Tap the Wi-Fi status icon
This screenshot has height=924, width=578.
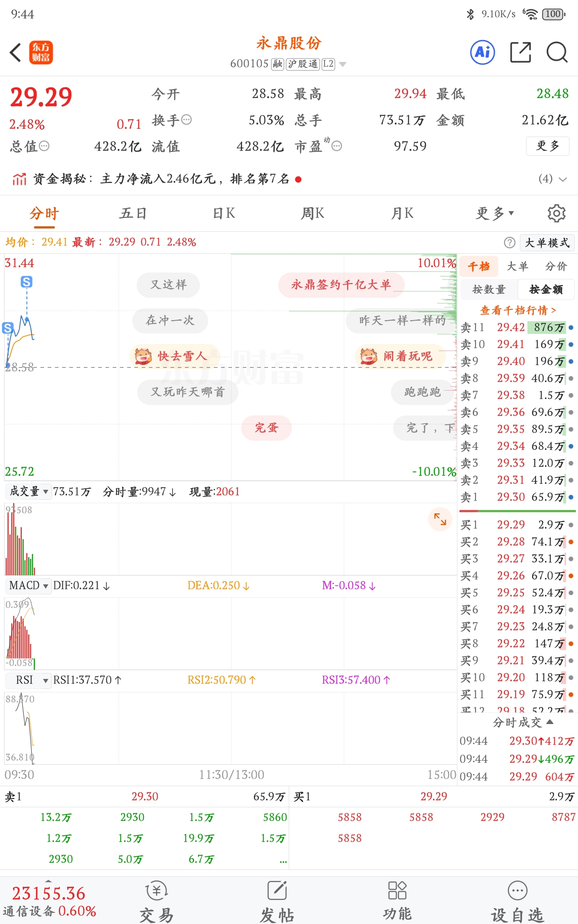tap(530, 14)
